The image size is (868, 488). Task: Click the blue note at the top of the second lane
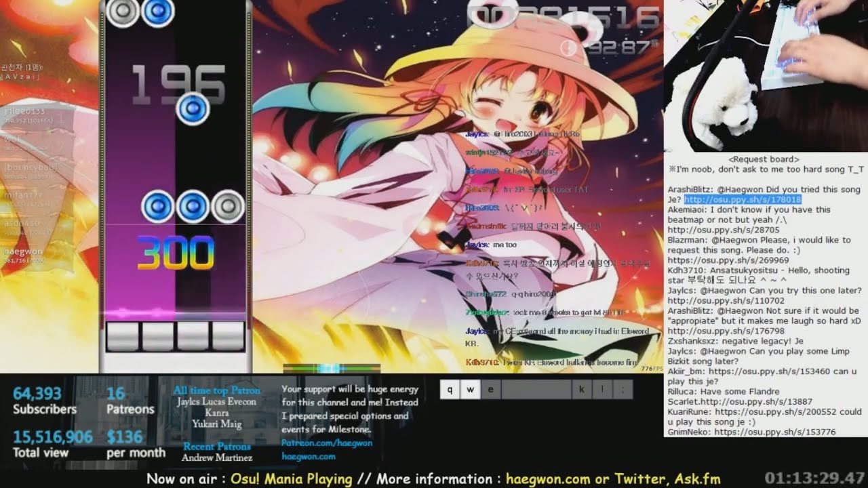[x=158, y=11]
